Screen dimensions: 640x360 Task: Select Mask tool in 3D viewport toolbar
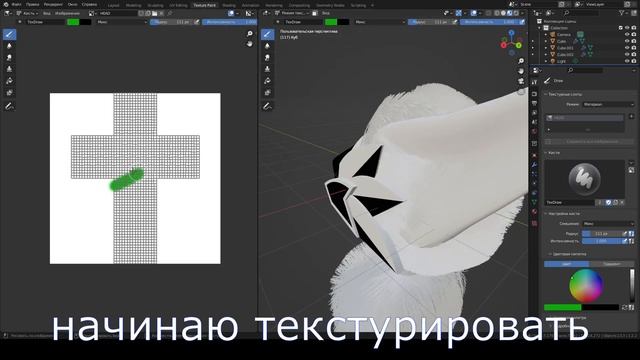pyautogui.click(x=267, y=93)
